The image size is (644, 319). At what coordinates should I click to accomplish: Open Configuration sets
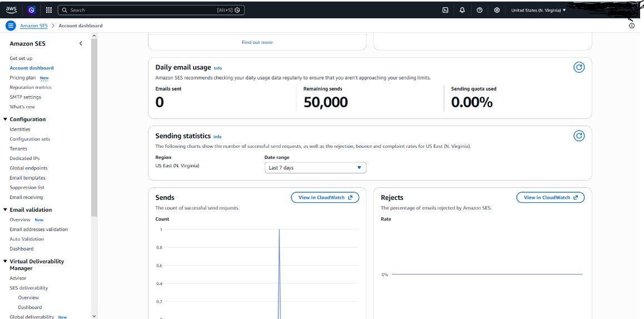pos(29,139)
